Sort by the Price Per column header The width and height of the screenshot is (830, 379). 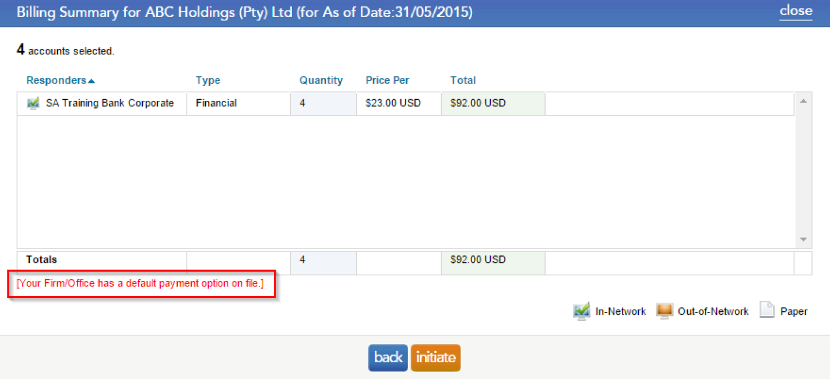click(x=387, y=80)
